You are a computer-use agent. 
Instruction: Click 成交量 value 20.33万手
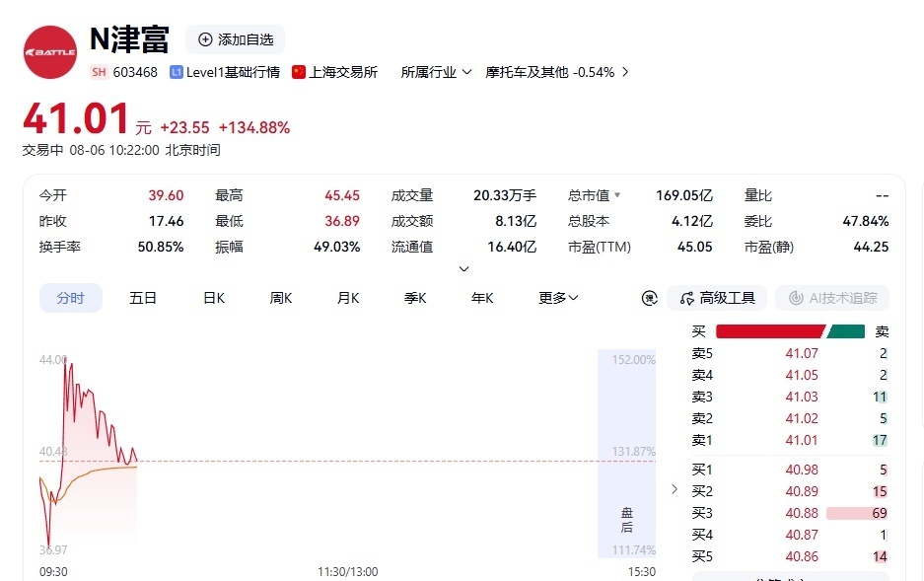point(505,195)
